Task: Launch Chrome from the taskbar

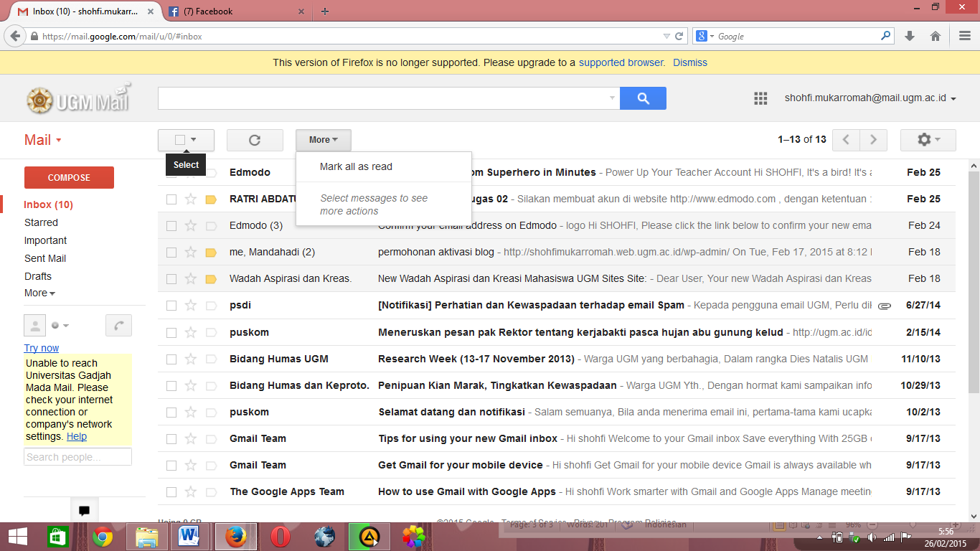Action: pos(102,537)
